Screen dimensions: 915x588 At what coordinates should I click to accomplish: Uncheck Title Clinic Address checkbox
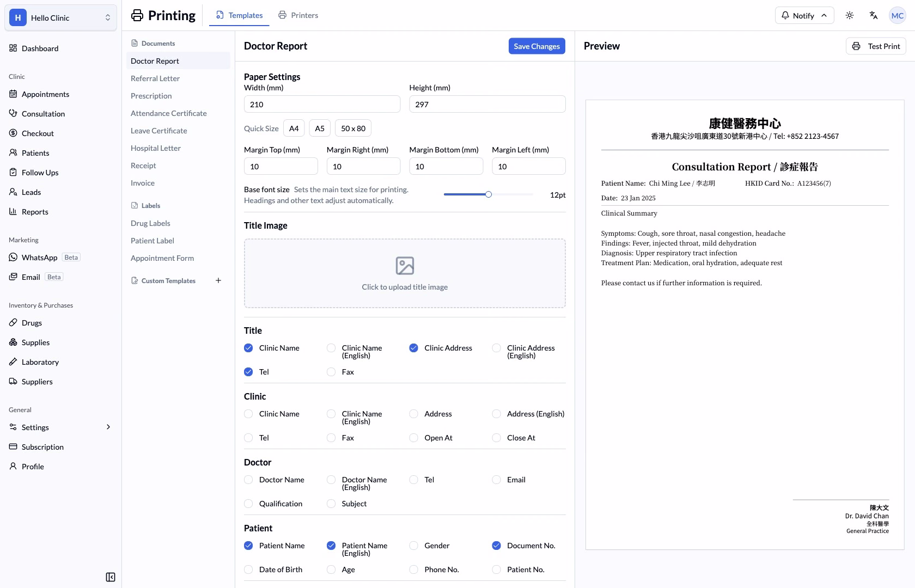click(x=413, y=348)
